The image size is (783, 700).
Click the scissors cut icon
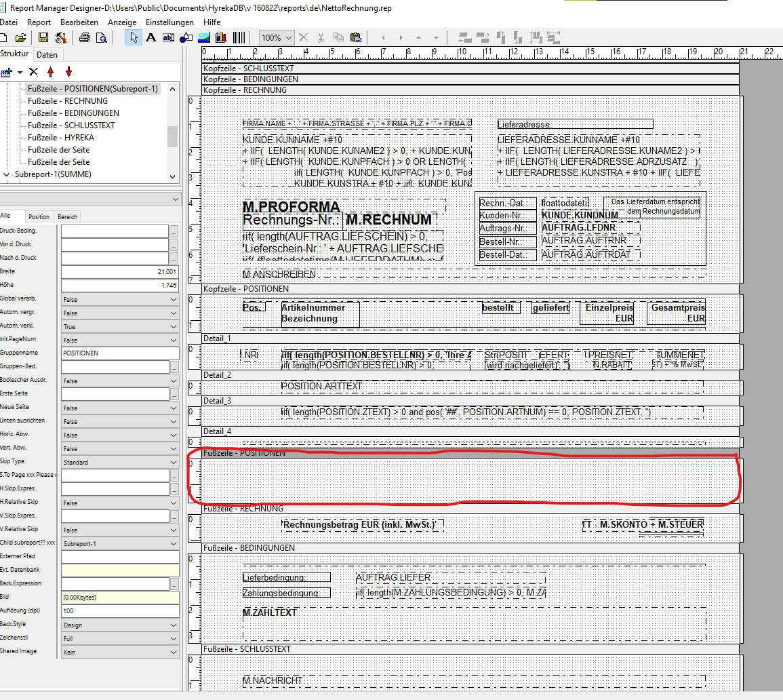coord(321,37)
